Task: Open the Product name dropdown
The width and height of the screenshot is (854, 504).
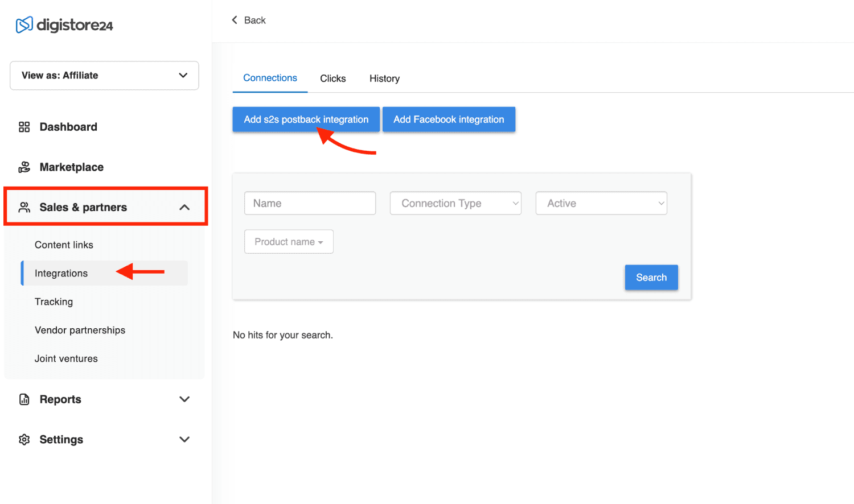Action: (x=289, y=242)
